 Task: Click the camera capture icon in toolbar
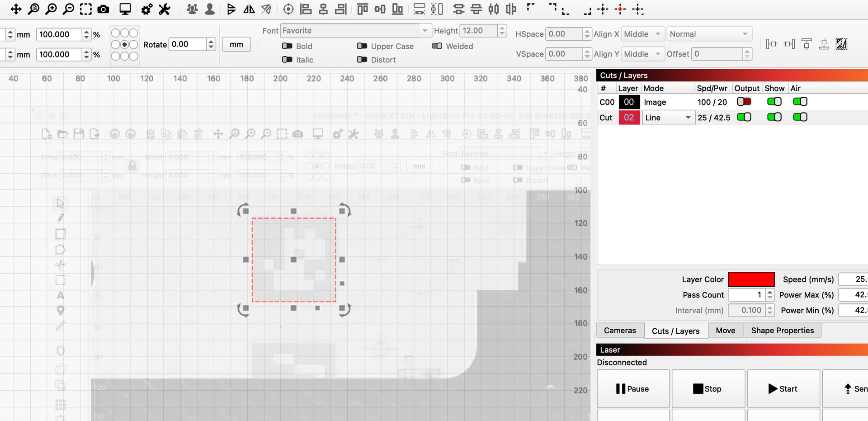(103, 9)
